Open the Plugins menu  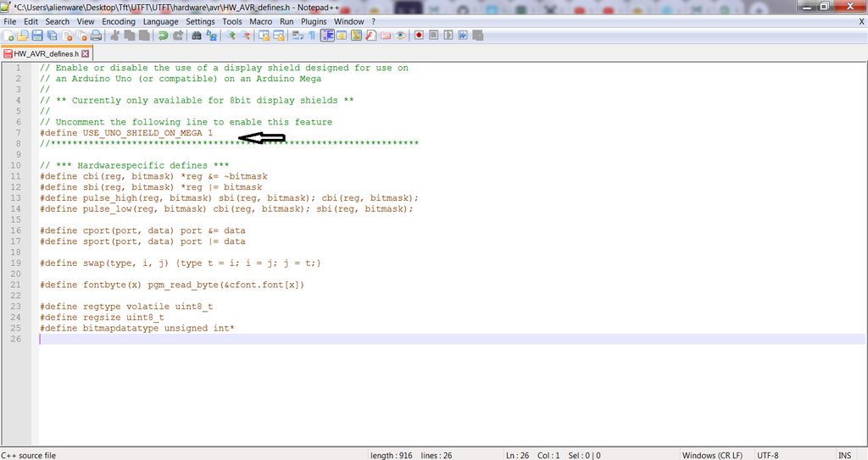pyautogui.click(x=314, y=21)
